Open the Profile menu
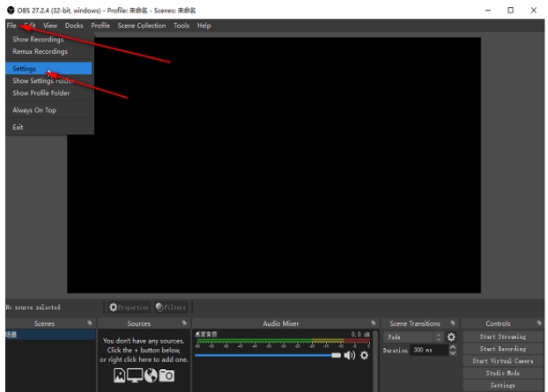 [x=100, y=26]
